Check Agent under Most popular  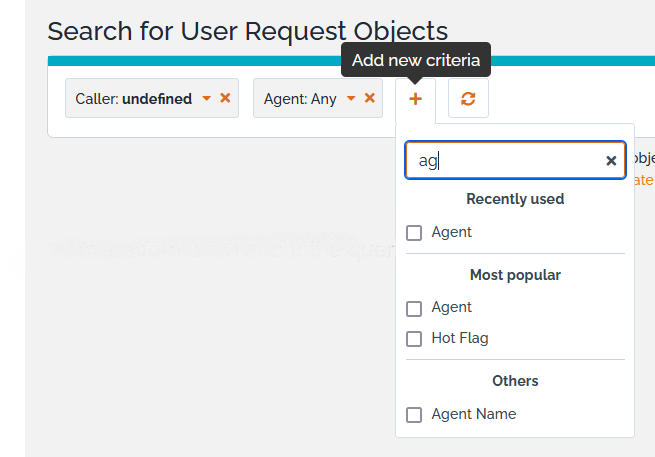(414, 308)
